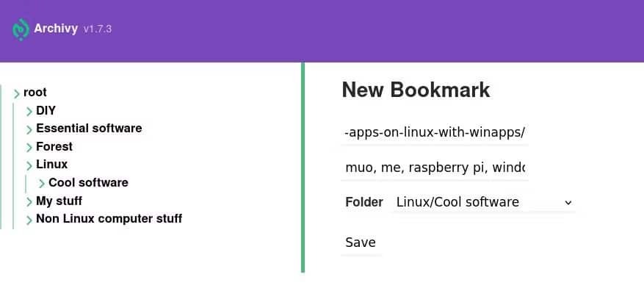Expand the My stuff folder chevron

click(29, 202)
